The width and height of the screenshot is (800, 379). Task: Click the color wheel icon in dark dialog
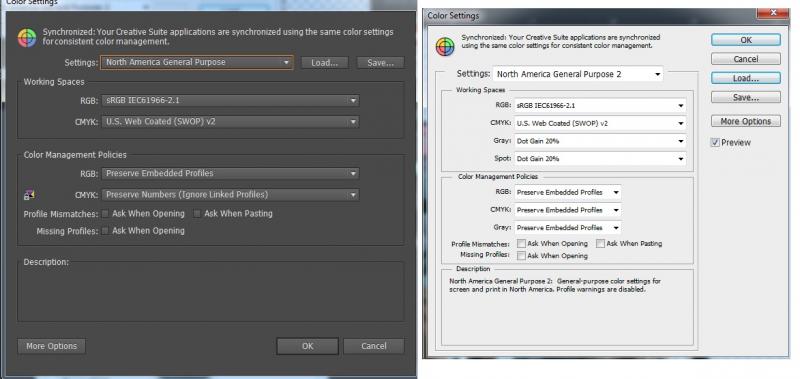pyautogui.click(x=27, y=38)
